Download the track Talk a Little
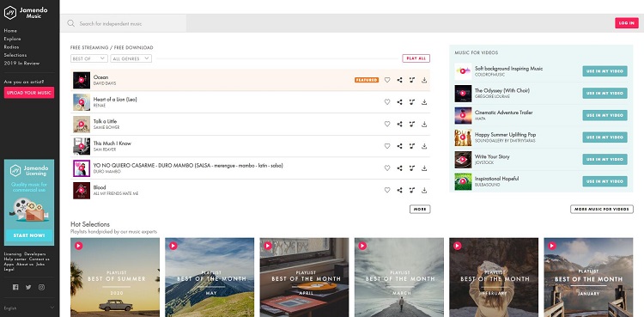 (x=424, y=124)
